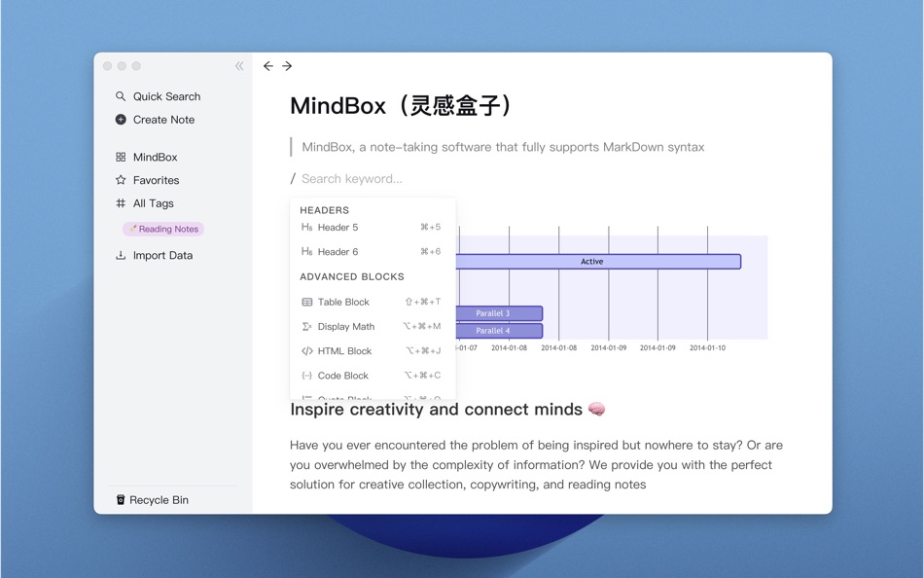Viewport: 924px width, 578px height.
Task: Insert a Display Math block
Action: point(373,326)
